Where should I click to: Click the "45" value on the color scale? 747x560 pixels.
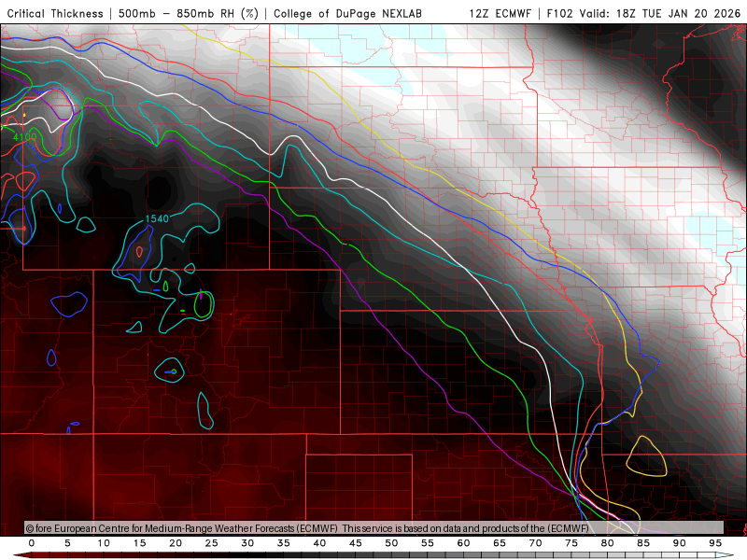point(356,543)
